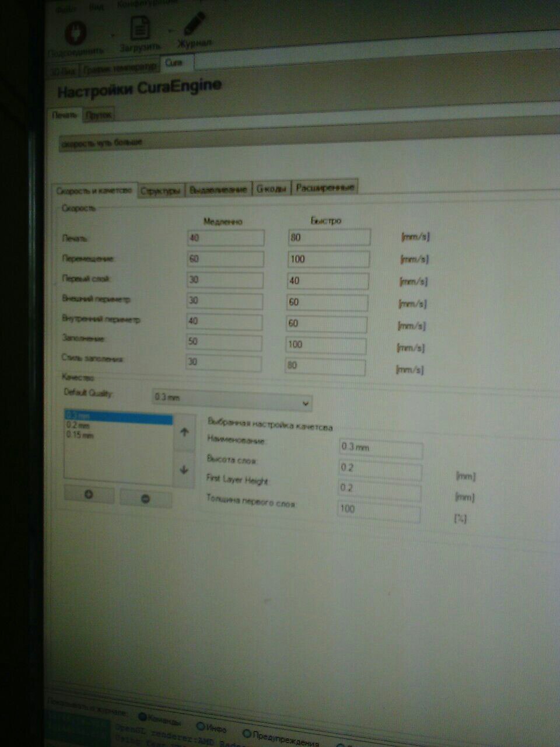Switch to the График температур tab

(120, 67)
